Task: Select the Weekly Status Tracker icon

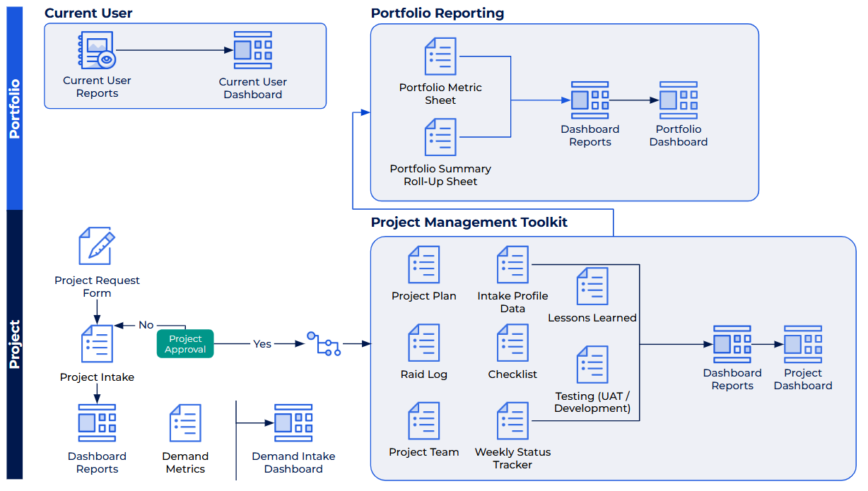Action: [x=512, y=420]
